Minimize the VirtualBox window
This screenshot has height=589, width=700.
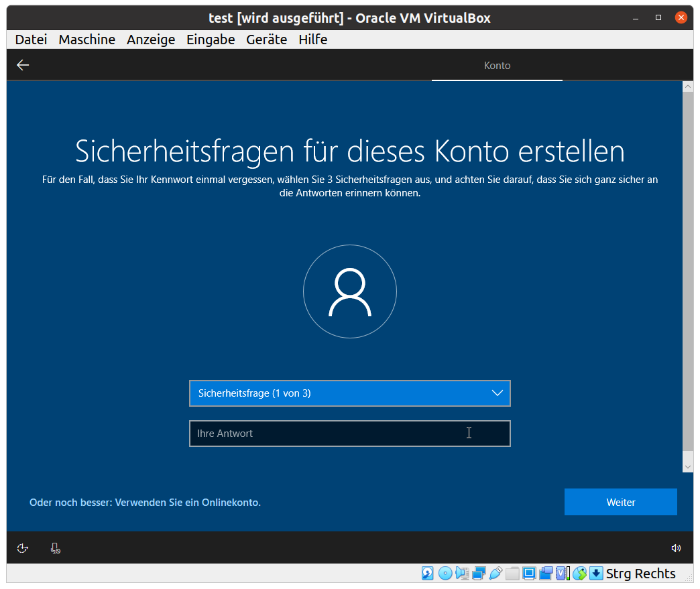click(636, 18)
